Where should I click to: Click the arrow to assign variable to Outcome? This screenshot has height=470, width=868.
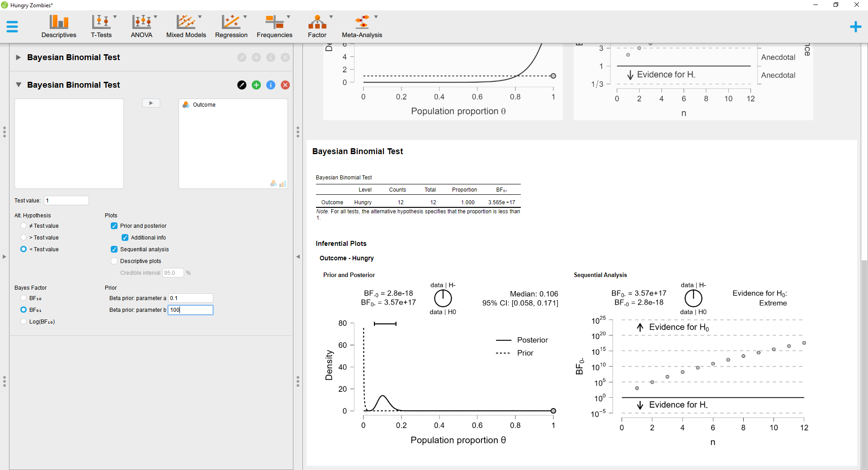(x=151, y=103)
